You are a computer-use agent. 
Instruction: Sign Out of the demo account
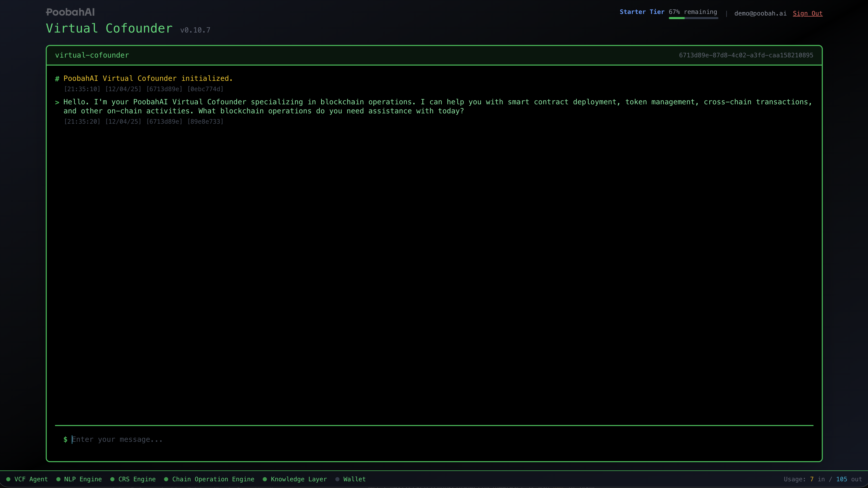pyautogui.click(x=808, y=13)
